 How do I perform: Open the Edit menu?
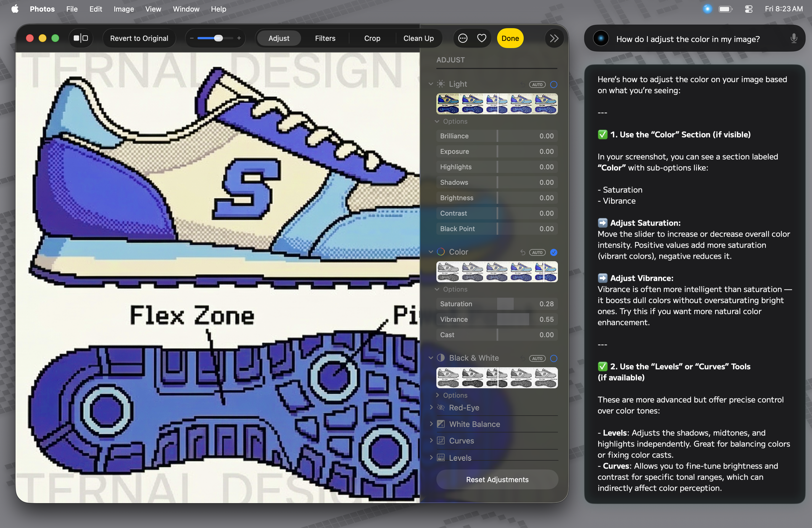pyautogui.click(x=96, y=9)
